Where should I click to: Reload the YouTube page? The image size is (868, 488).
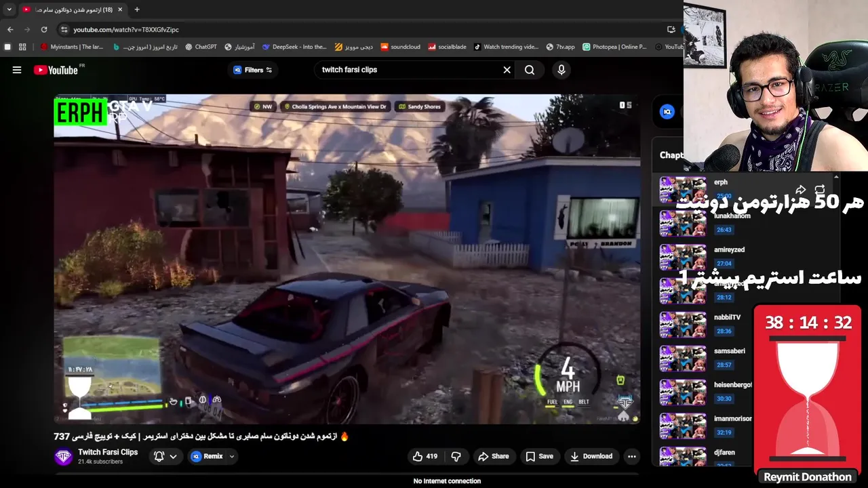coord(44,29)
